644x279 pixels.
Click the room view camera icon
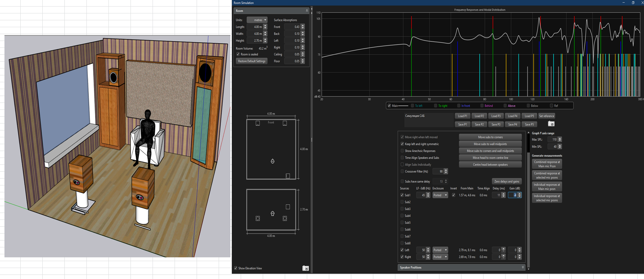coord(305,268)
